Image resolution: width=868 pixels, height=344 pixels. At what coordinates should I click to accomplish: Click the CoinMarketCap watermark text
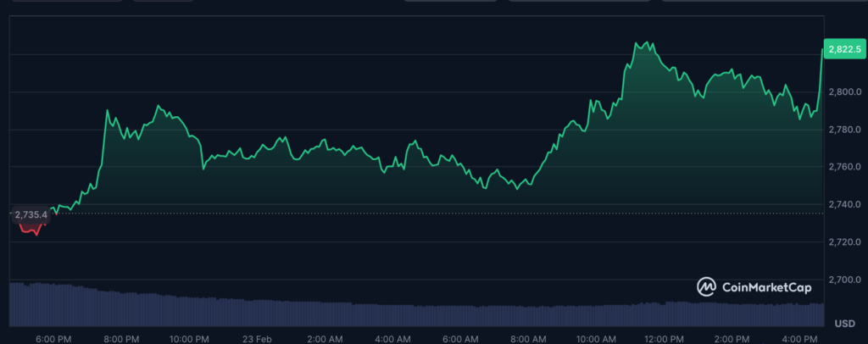pos(766,288)
